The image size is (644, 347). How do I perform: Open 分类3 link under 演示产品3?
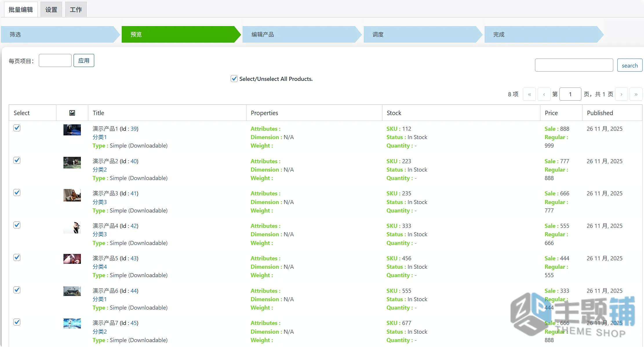click(x=100, y=202)
